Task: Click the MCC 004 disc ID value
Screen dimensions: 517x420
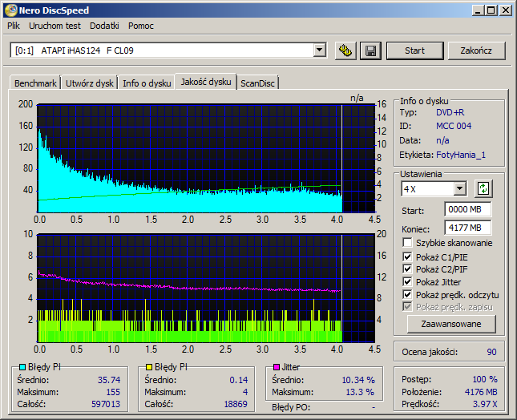Action: (454, 126)
